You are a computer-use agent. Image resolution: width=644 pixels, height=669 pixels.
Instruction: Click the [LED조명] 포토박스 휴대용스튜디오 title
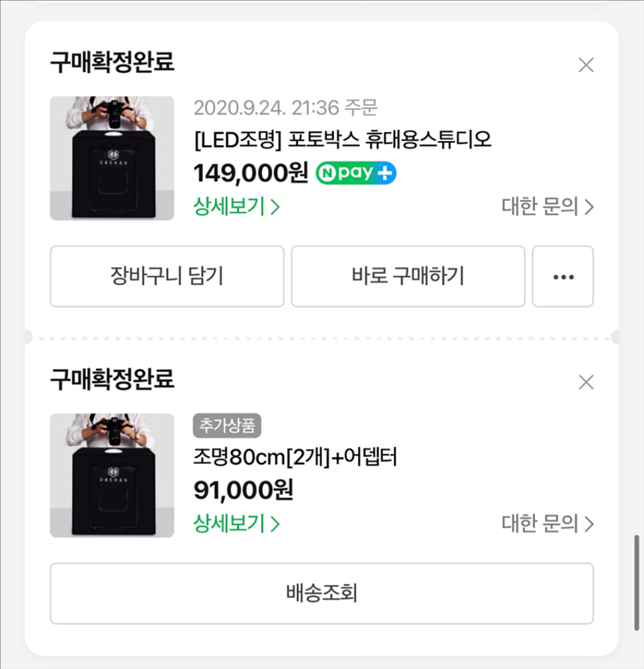pos(343,139)
